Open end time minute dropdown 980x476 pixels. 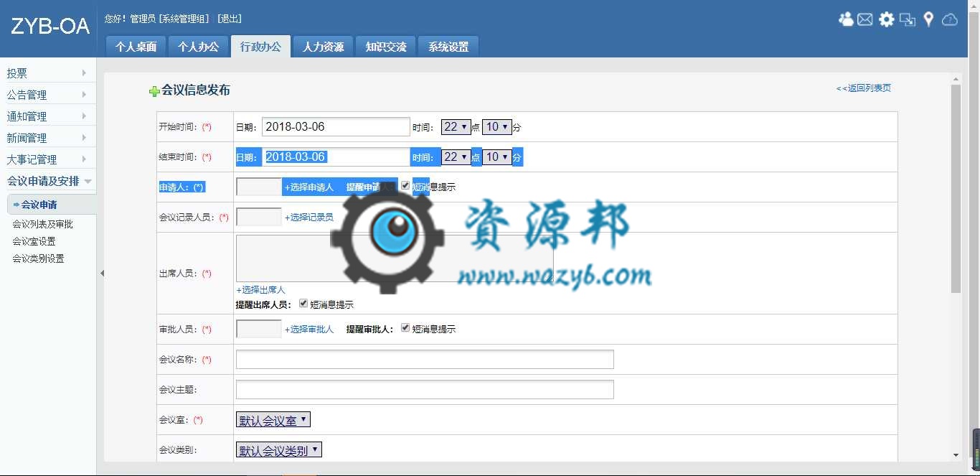[x=496, y=157]
